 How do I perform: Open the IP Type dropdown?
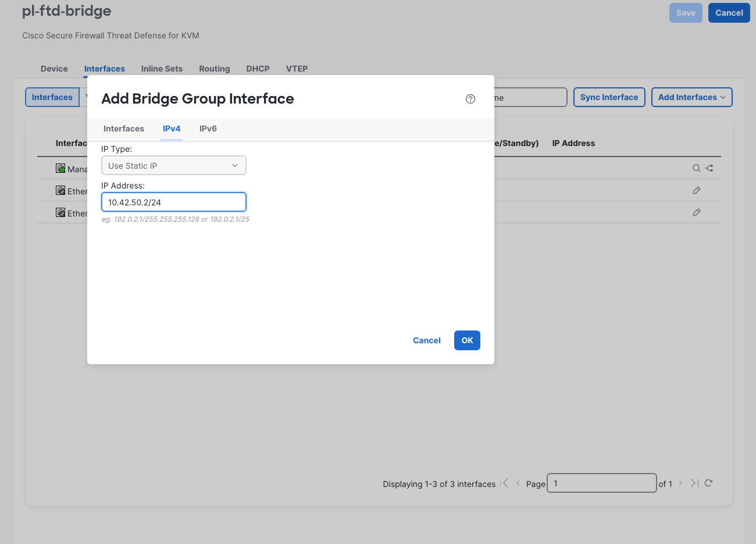(174, 165)
